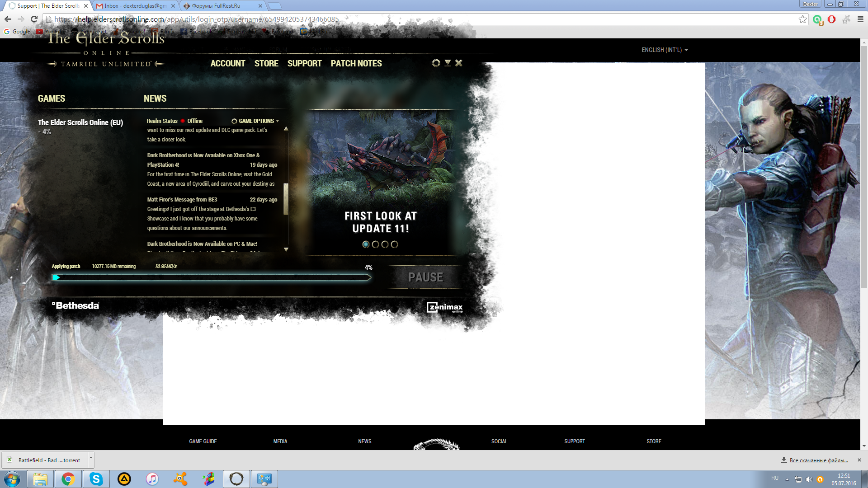Select the first carousel slide dot
Viewport: 868px width, 488px height.
click(366, 244)
